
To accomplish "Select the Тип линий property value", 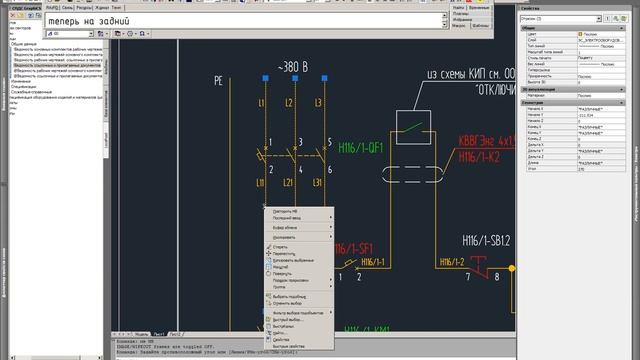I will 601,46.
